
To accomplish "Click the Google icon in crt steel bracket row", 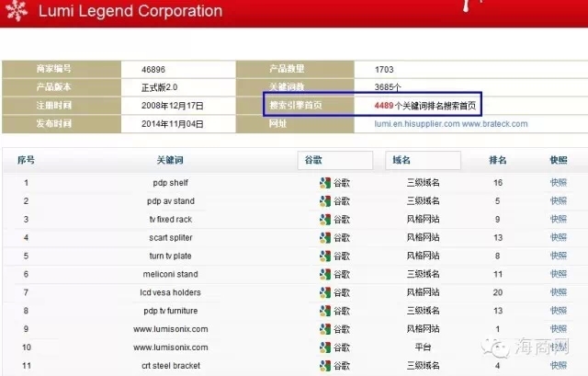I will [324, 366].
